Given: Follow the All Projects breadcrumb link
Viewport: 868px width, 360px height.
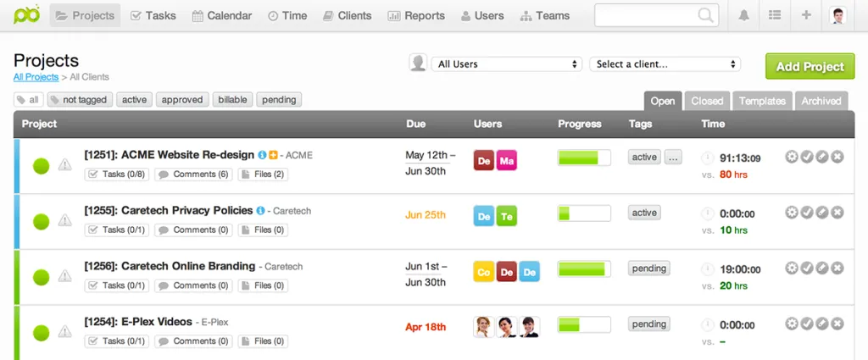Looking at the screenshot, I should tap(36, 77).
